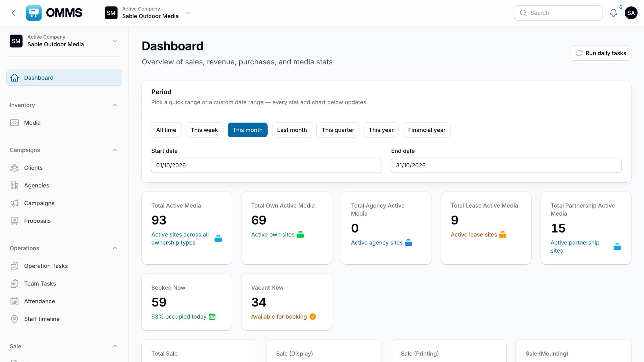Click the Operation Tasks clipboard icon
Screen dimensions: 644x362
click(14, 266)
